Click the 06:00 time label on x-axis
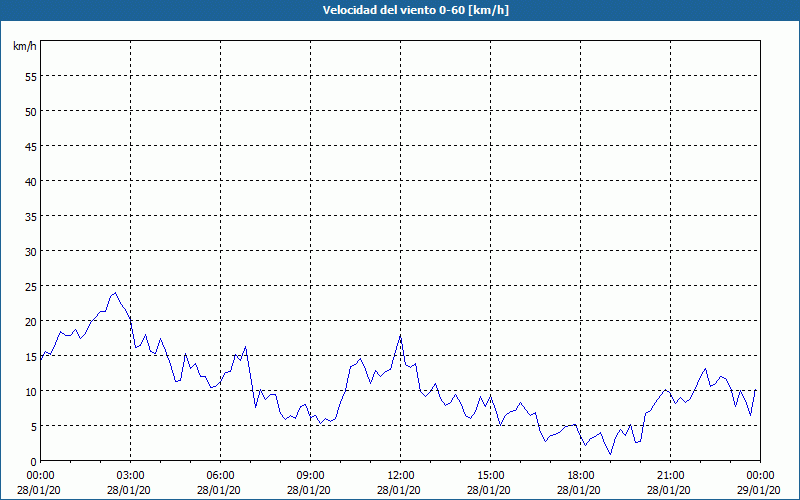 point(220,476)
